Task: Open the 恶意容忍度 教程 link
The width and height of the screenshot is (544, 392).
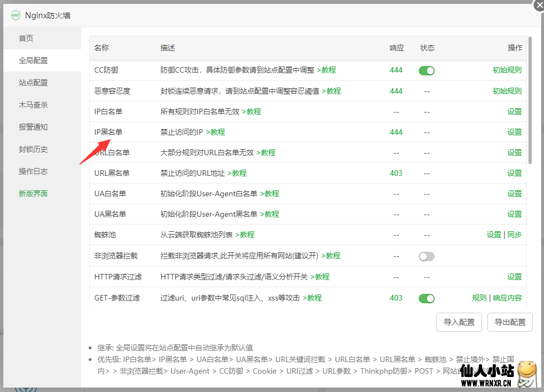Action: pyautogui.click(x=331, y=91)
